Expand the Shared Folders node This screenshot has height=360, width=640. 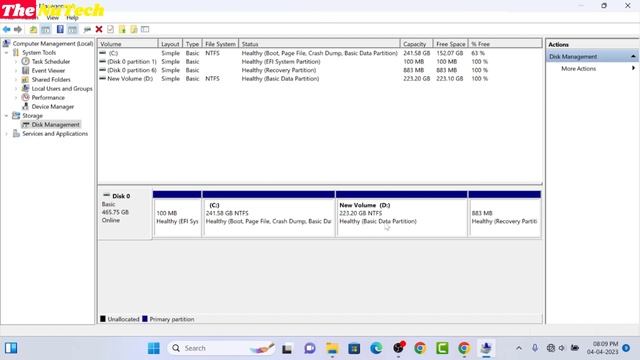click(x=16, y=80)
